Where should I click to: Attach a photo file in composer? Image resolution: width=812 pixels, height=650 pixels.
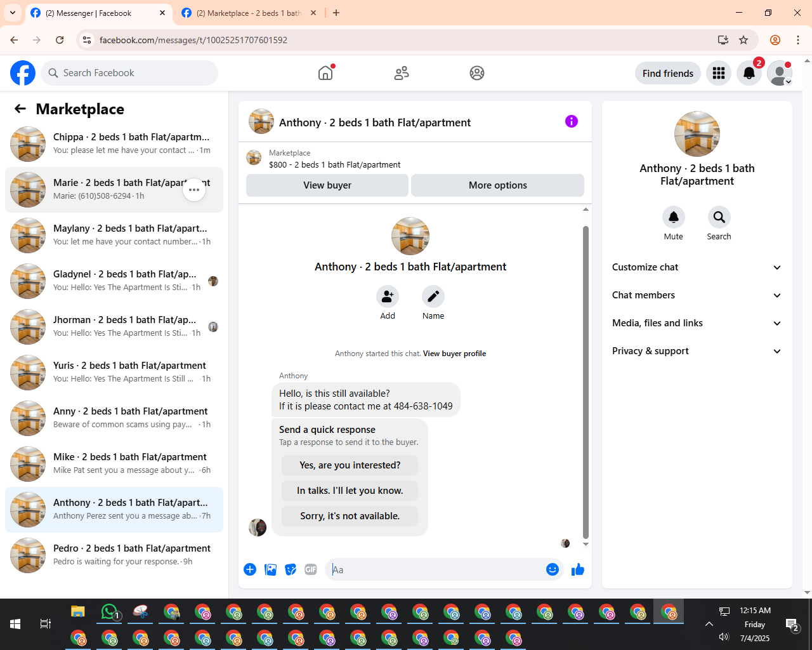(270, 569)
